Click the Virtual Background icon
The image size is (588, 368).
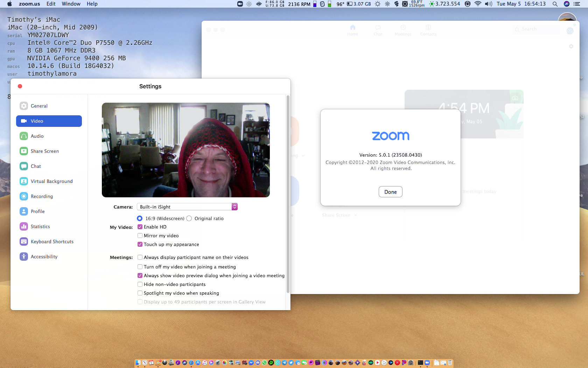24,181
